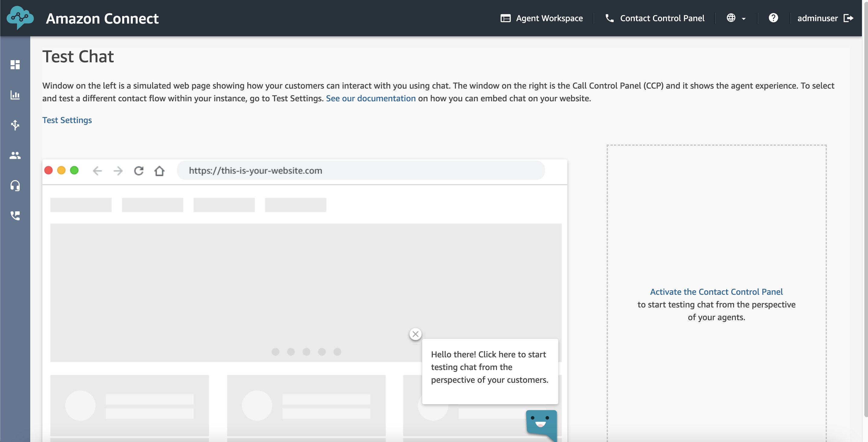This screenshot has width=868, height=442.
Task: Click the red window dot in simulated browser
Action: [x=48, y=171]
